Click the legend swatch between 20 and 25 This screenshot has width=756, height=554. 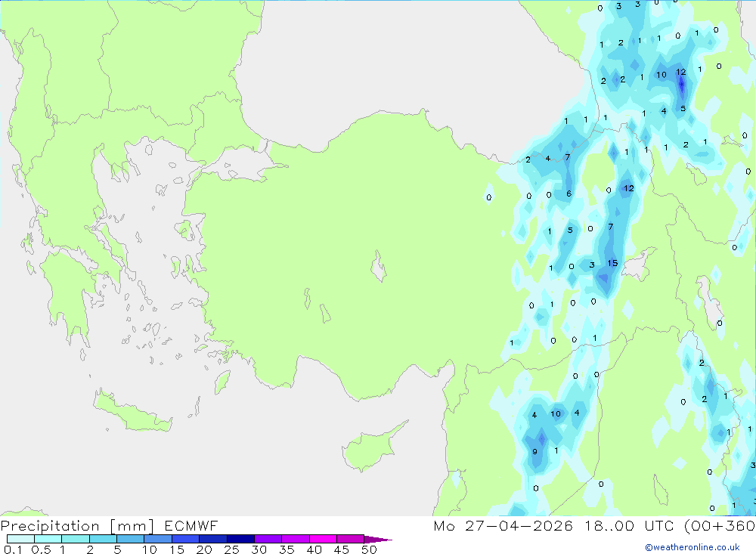(213, 539)
